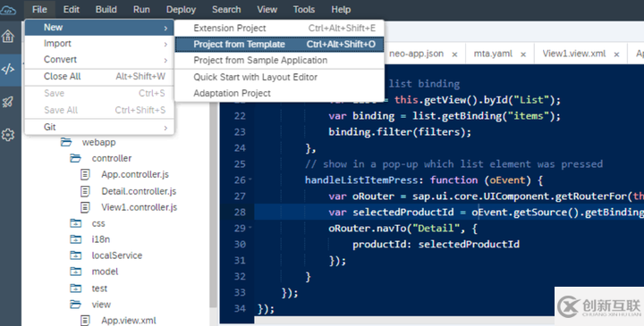The width and height of the screenshot is (644, 326).
Task: Open the Help menu
Action: click(341, 10)
